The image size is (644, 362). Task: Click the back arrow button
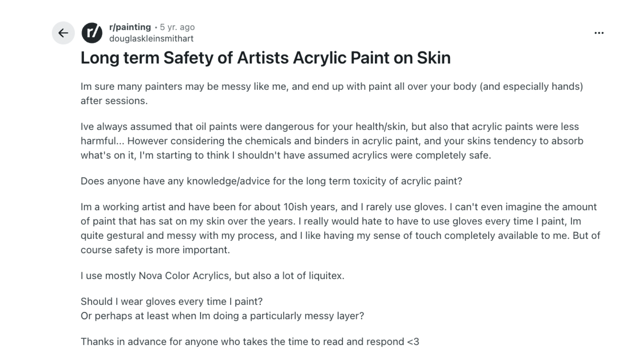[x=63, y=33]
